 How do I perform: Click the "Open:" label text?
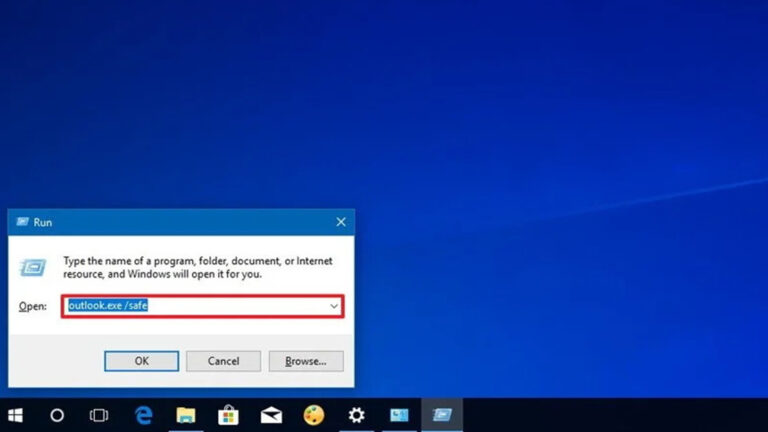tap(33, 306)
